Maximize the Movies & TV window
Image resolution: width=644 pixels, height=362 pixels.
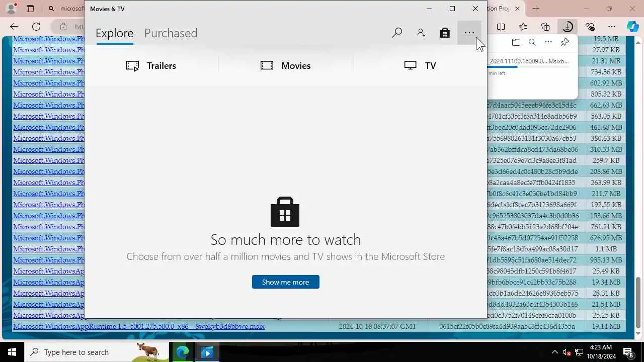tap(452, 9)
